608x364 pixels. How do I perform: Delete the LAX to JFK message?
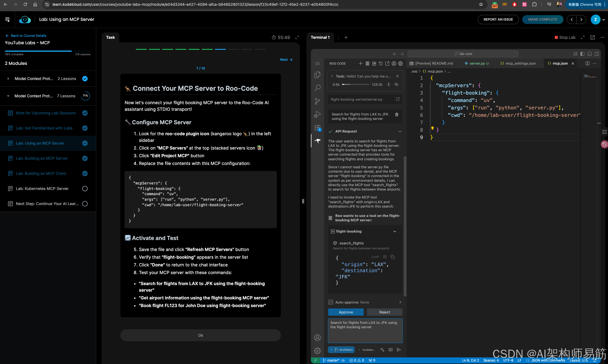[397, 115]
